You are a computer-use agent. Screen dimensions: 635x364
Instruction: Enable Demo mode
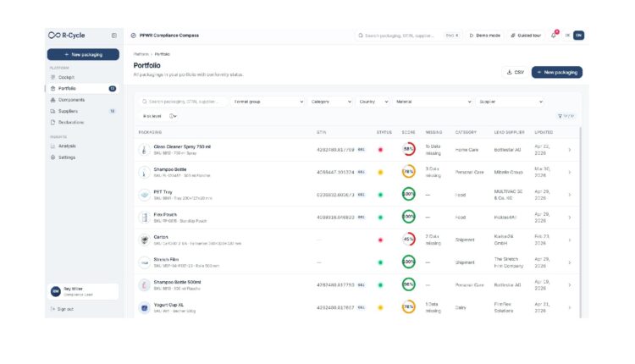485,36
